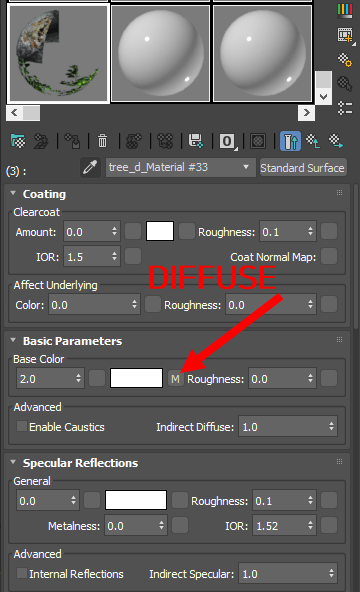This screenshot has width=360, height=592.
Task: Click the Base Color white swatch
Action: pyautogui.click(x=136, y=378)
